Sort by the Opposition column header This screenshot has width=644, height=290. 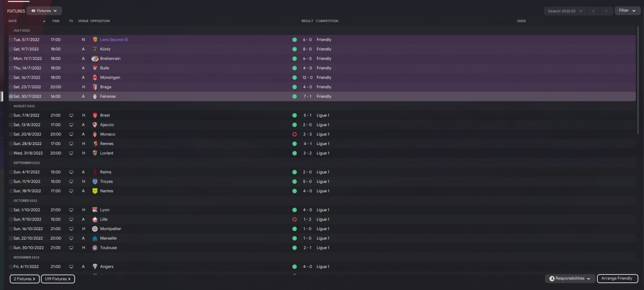[100, 21]
